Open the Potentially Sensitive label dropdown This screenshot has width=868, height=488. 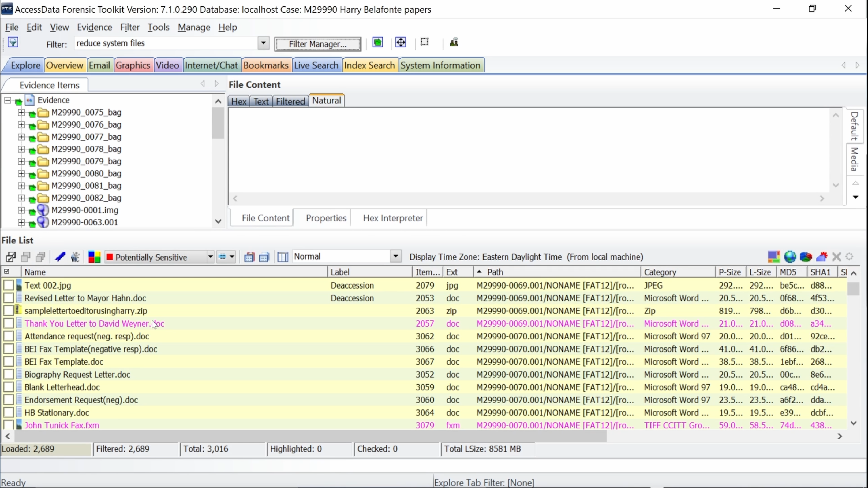(210, 257)
